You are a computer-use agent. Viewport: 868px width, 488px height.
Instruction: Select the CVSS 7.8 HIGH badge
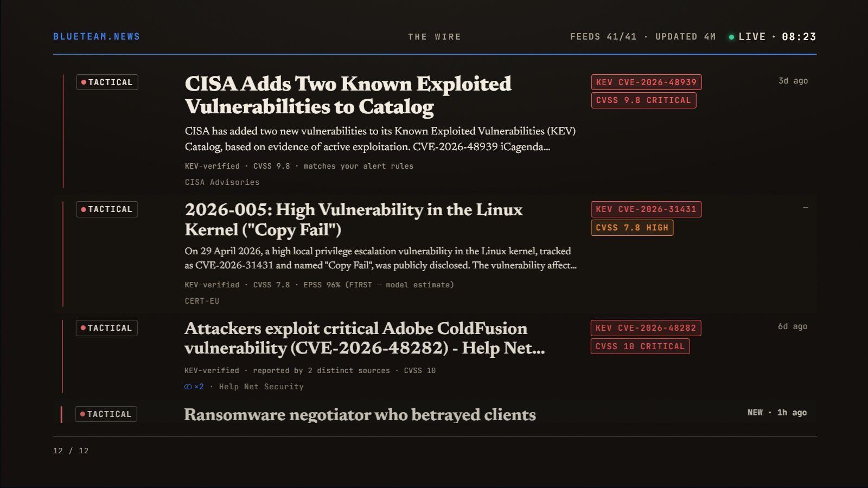[x=632, y=228]
